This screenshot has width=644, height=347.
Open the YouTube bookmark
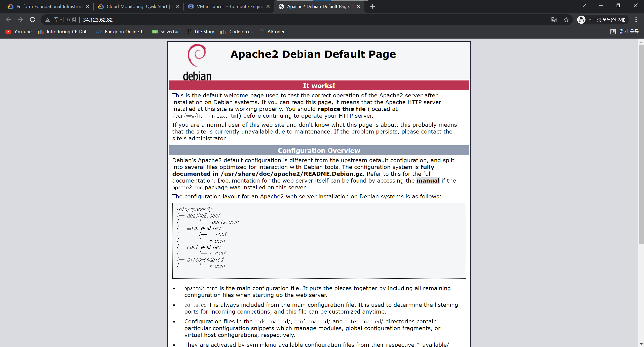click(x=19, y=32)
